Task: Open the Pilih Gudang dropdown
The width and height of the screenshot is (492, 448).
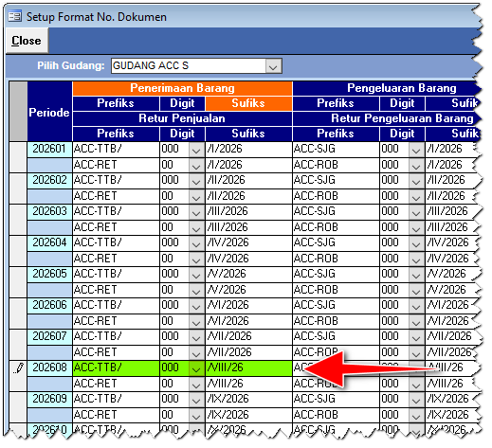Action: (x=273, y=66)
